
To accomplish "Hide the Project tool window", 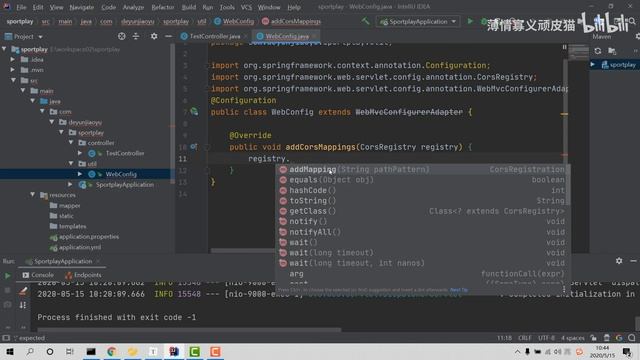I will (168, 36).
